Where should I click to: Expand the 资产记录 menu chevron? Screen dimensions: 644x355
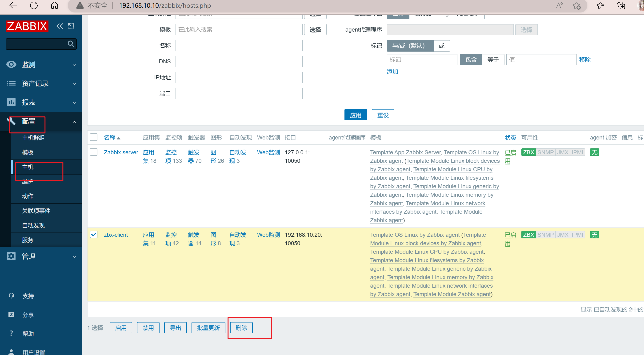74,84
